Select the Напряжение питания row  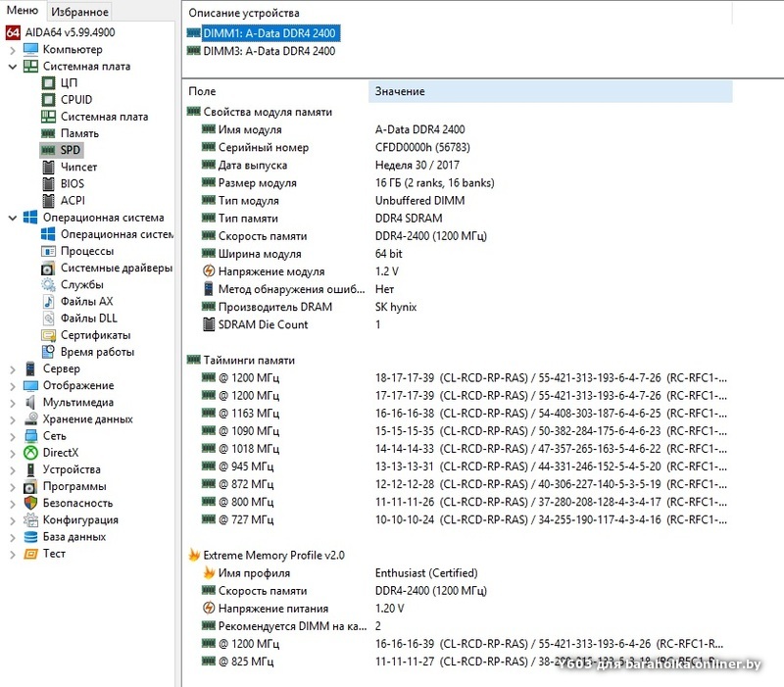tap(458, 609)
